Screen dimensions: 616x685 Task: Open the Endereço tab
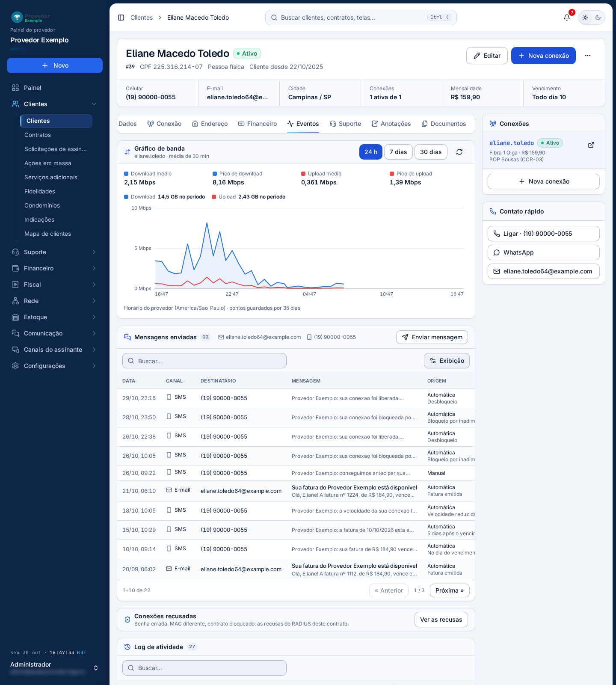pyautogui.click(x=210, y=124)
